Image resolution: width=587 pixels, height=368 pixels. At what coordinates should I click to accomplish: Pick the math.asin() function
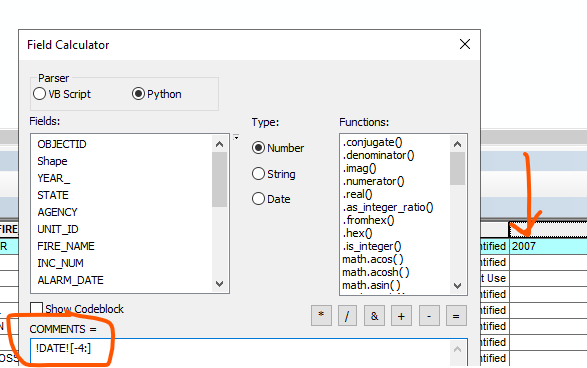371,285
